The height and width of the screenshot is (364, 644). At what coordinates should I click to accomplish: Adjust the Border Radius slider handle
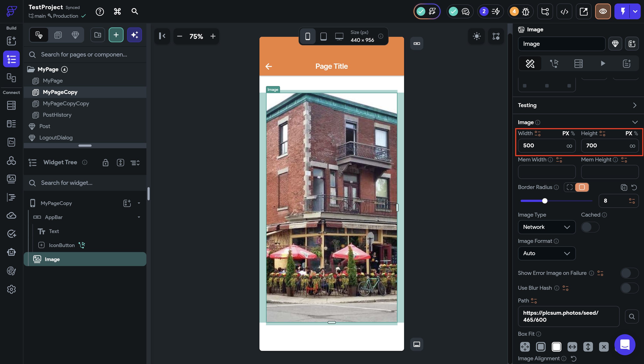click(545, 201)
